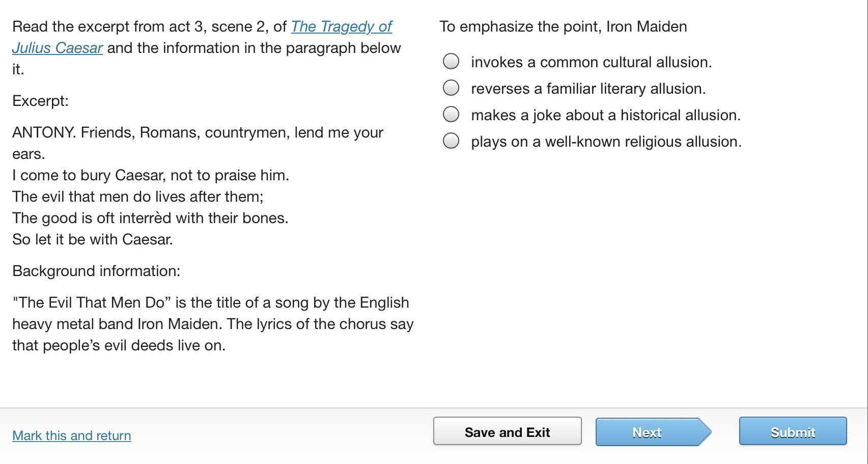
Task: Click the 'Background information:' heading
Action: click(96, 271)
